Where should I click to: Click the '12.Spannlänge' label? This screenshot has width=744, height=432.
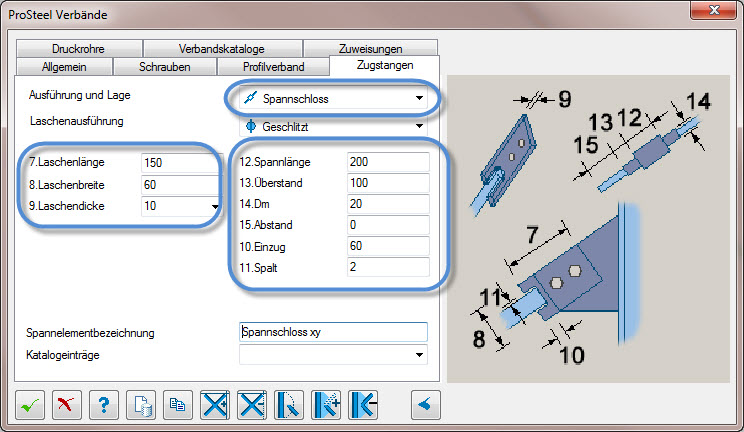point(275,162)
